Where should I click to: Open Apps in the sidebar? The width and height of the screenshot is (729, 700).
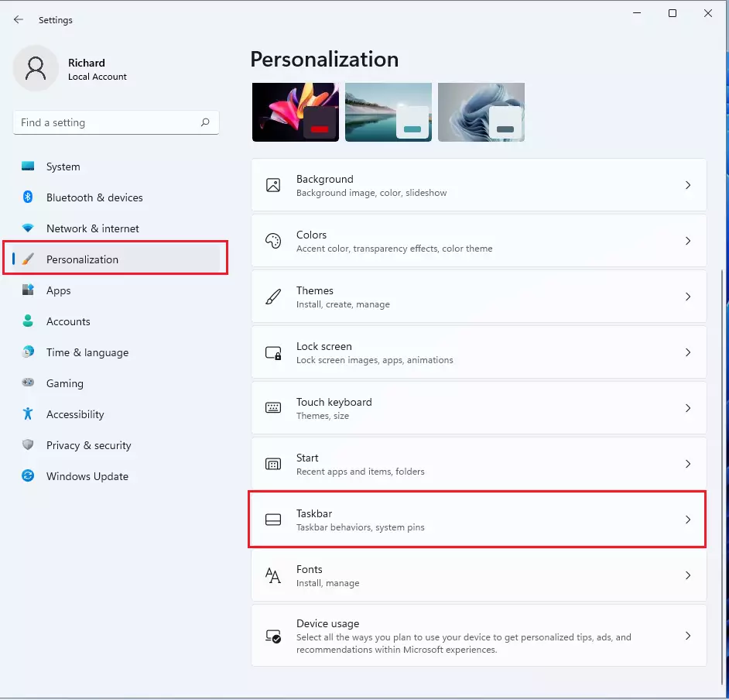tap(116, 290)
